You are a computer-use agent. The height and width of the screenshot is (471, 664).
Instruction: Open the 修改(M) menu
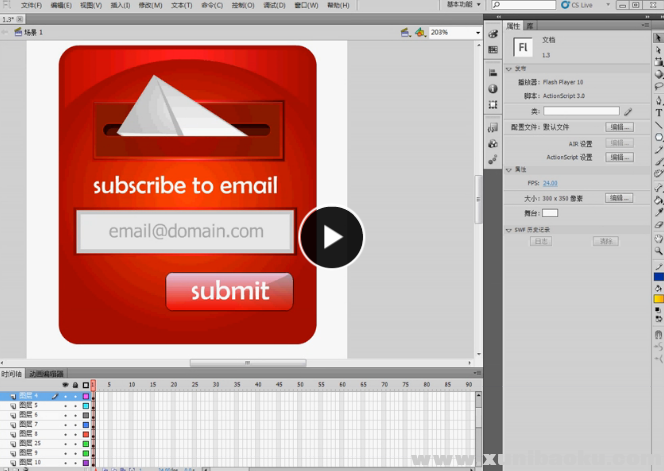(x=150, y=5)
